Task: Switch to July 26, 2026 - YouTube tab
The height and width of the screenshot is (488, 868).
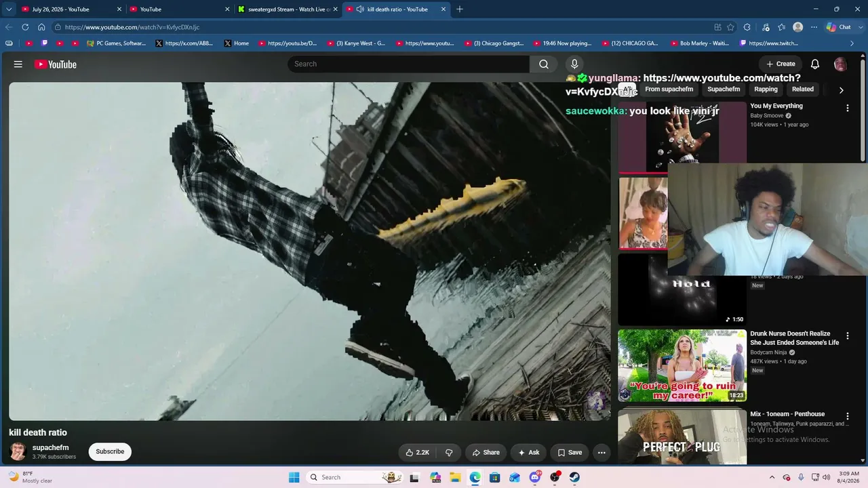Action: pyautogui.click(x=71, y=9)
